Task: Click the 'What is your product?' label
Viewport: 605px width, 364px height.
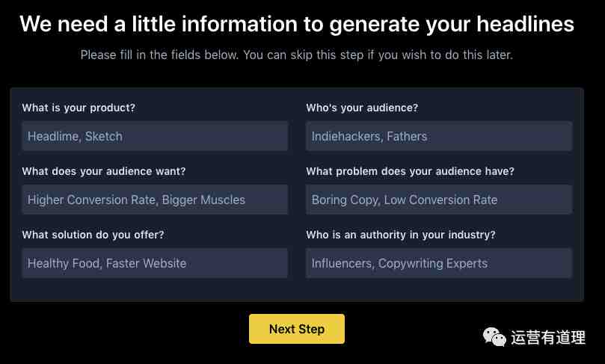Action: tap(79, 108)
